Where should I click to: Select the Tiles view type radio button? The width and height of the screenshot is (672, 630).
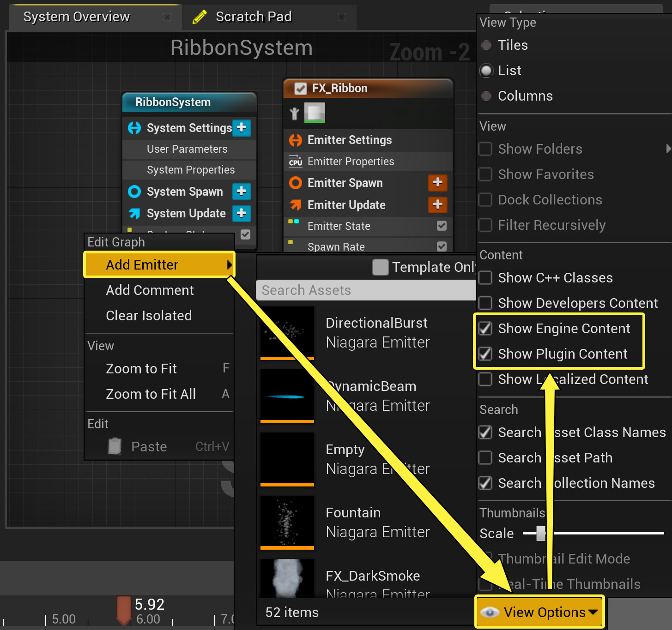[x=486, y=45]
